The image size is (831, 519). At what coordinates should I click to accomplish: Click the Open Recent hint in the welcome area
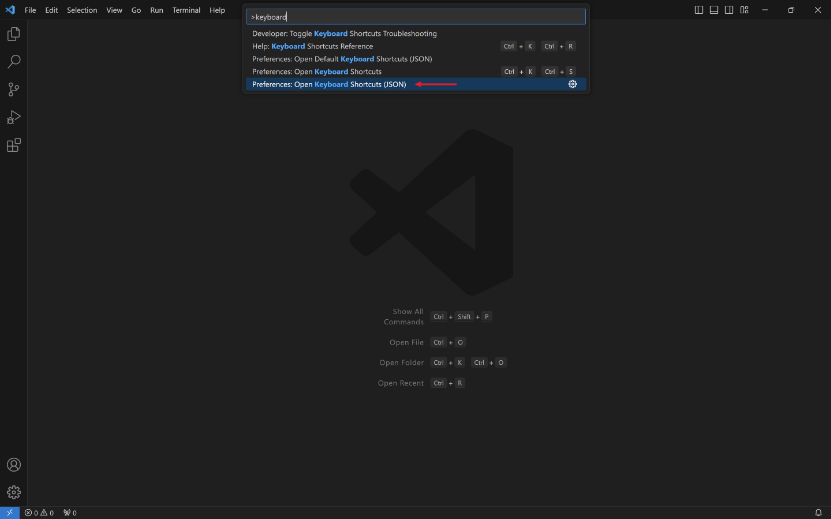[x=401, y=383]
